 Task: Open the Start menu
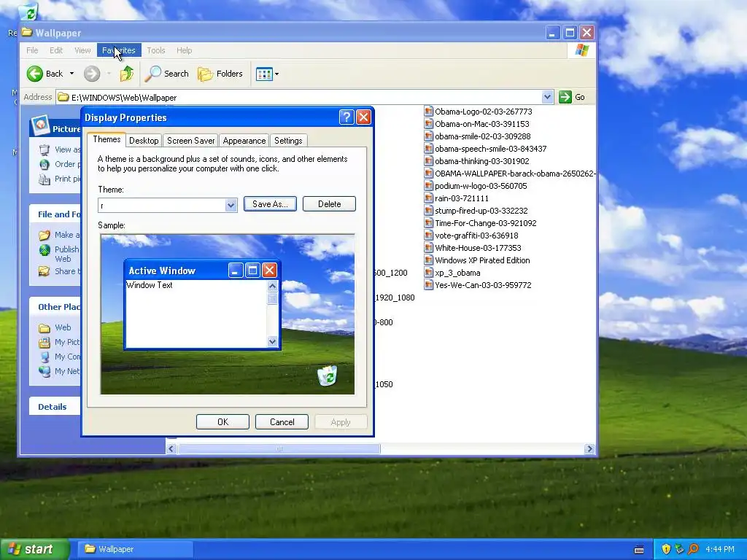[34, 549]
